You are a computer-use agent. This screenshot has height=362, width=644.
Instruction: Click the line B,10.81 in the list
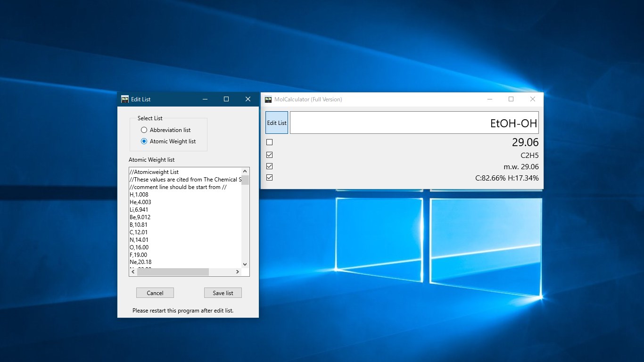click(139, 225)
